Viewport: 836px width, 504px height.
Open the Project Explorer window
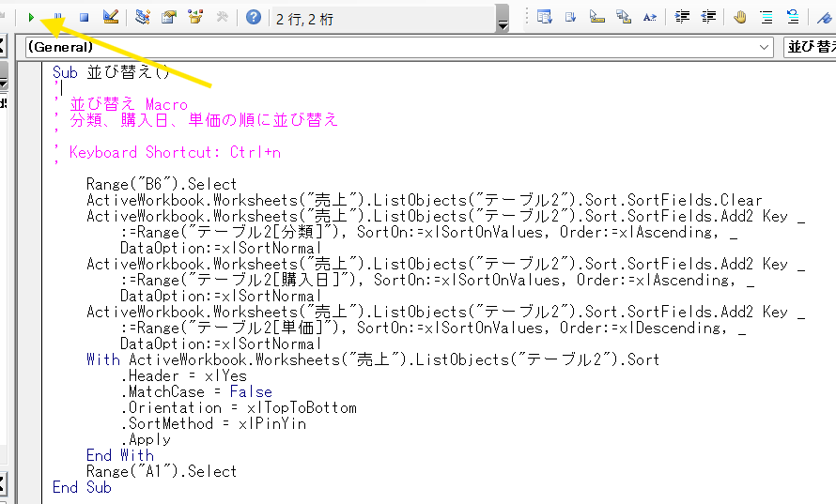(143, 17)
